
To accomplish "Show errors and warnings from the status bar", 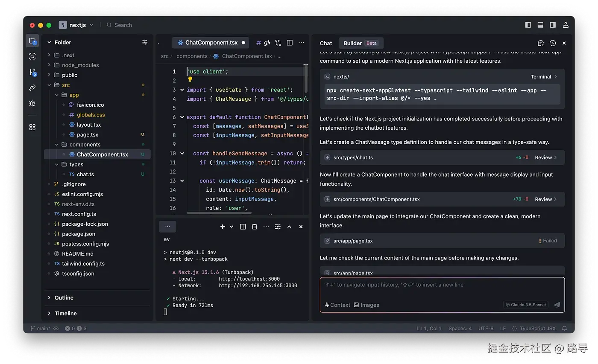I will click(76, 328).
